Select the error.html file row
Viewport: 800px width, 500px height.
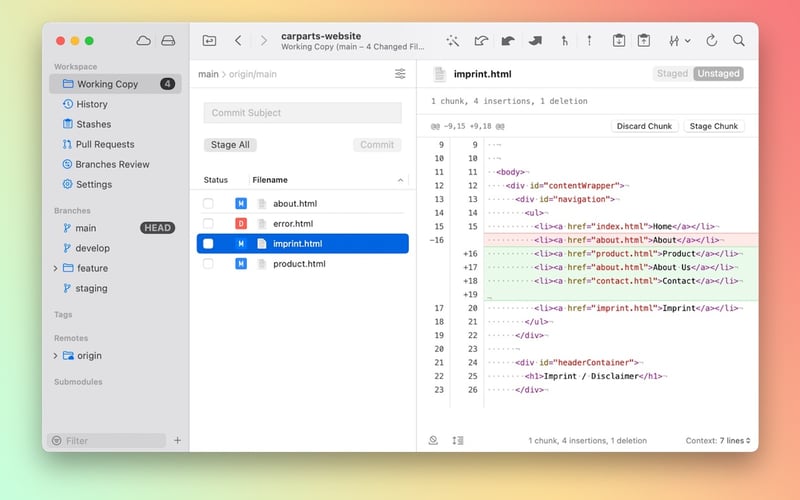303,223
